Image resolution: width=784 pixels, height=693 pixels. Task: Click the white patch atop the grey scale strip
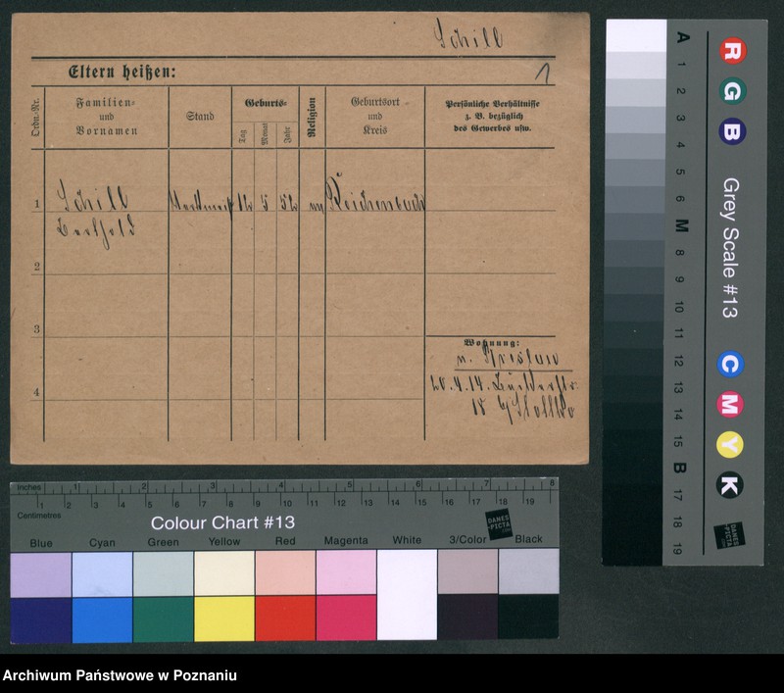click(636, 35)
